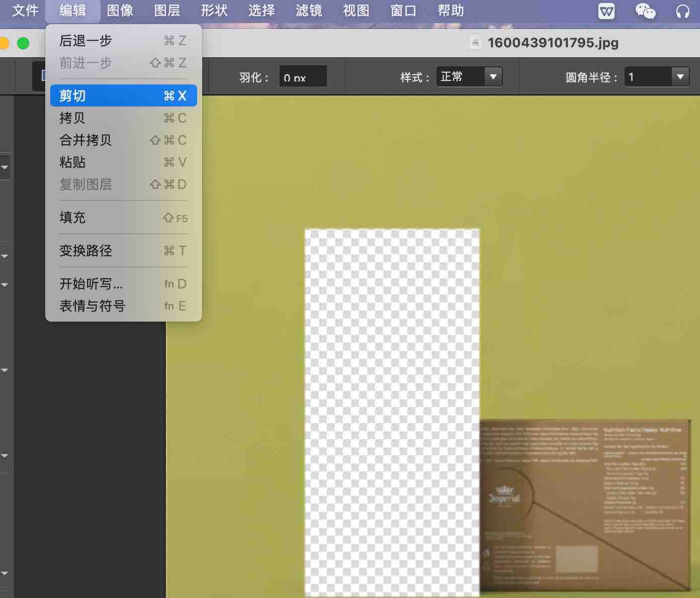This screenshot has width=700, height=598.
Task: Open the 选择 select menu
Action: pyautogui.click(x=261, y=11)
